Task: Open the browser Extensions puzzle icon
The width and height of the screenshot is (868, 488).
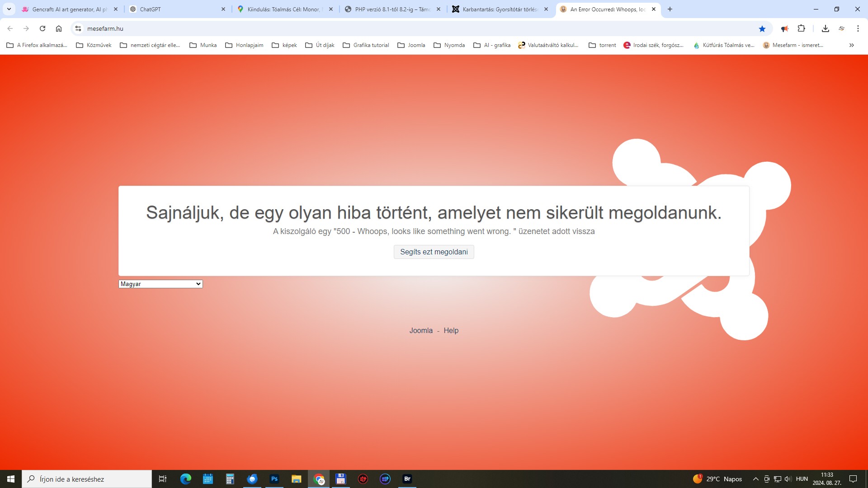Action: 801,28
